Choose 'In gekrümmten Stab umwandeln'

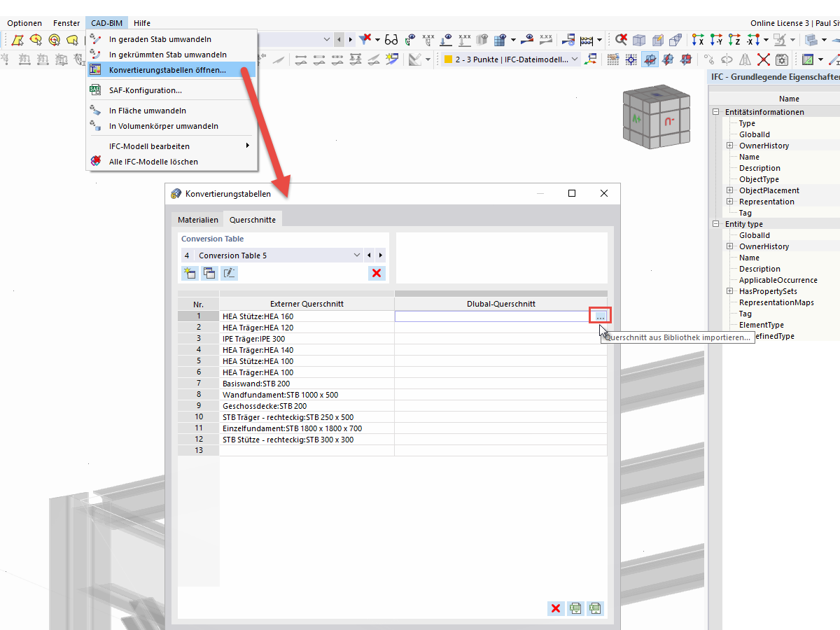tap(172, 55)
